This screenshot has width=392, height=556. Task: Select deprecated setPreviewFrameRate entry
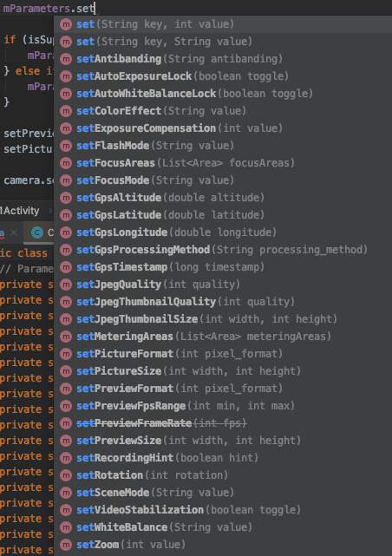point(223,424)
